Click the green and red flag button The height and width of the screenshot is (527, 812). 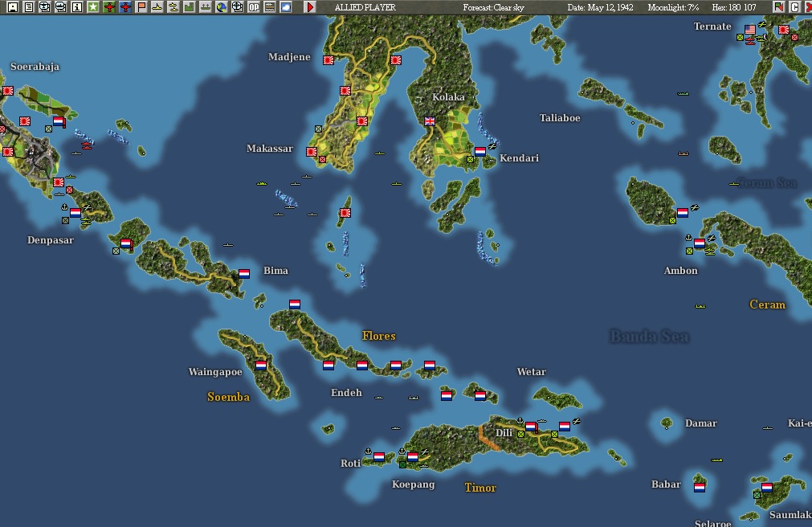coord(778,6)
